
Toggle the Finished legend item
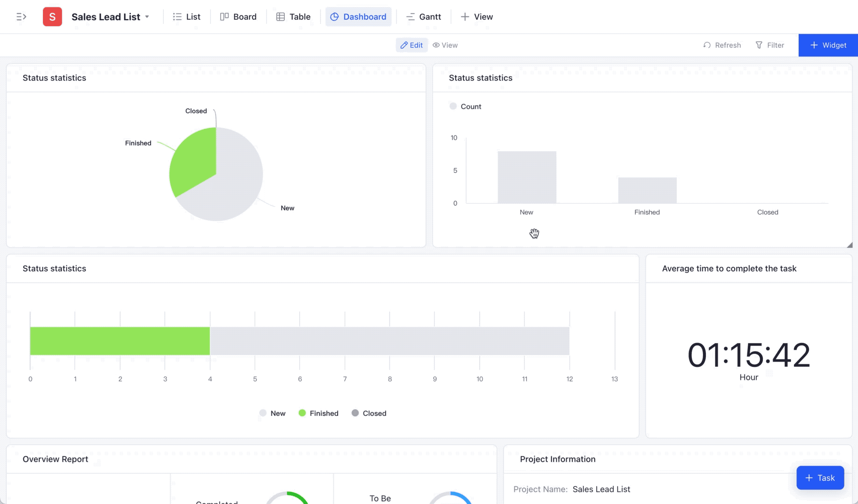click(318, 413)
